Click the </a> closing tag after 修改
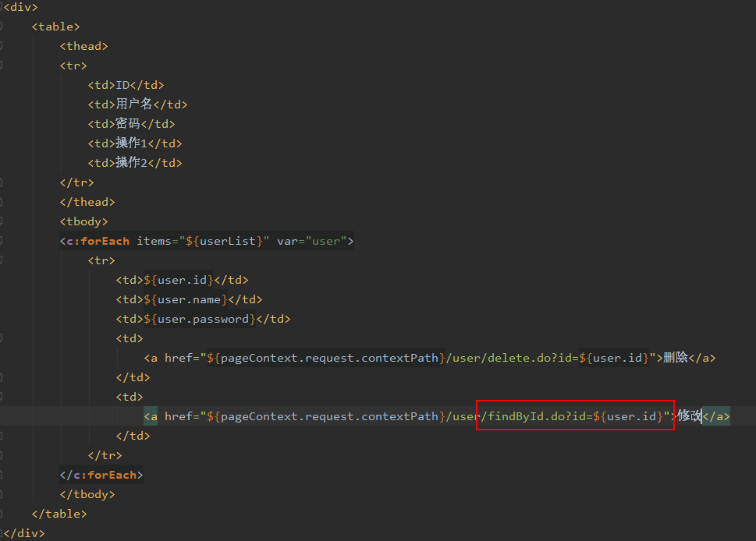Screen dimensions: 756x541 tap(716, 416)
